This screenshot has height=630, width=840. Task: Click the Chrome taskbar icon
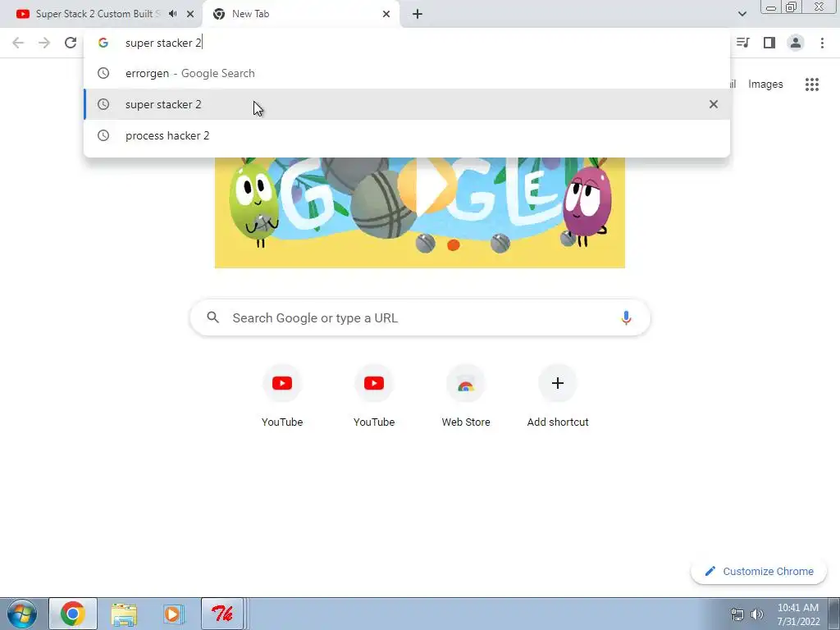point(73,614)
